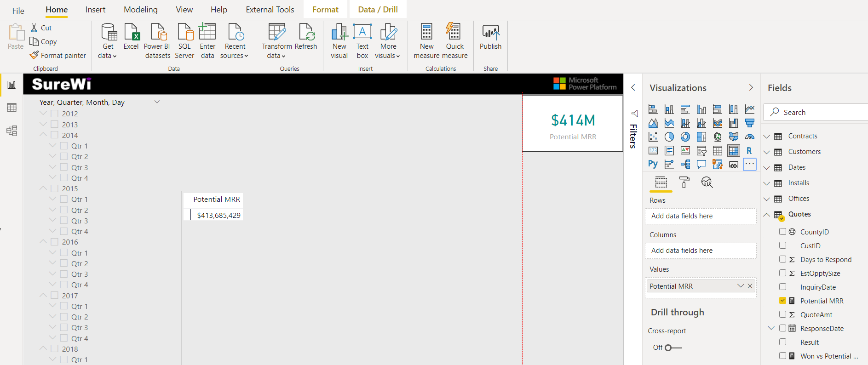
Task: Click the Rows data field well
Action: coord(701,216)
